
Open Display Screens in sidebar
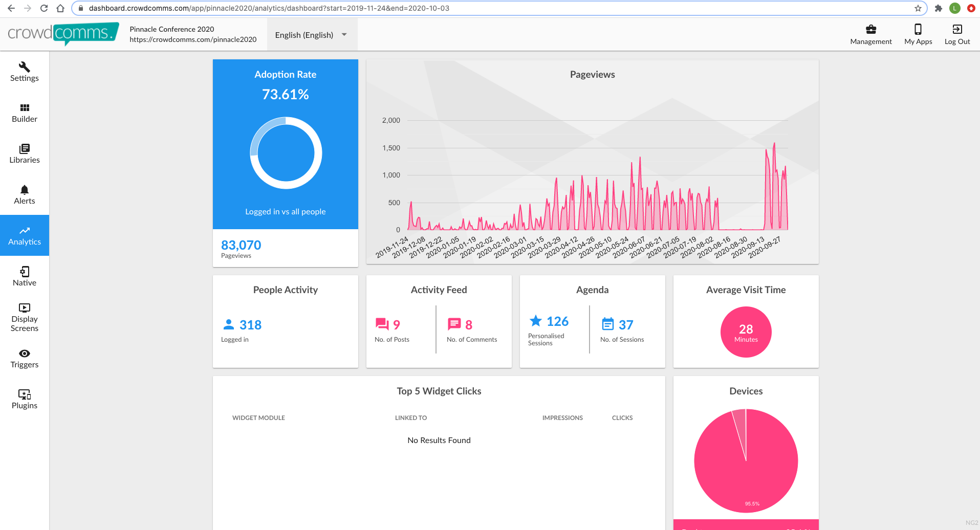(25, 317)
